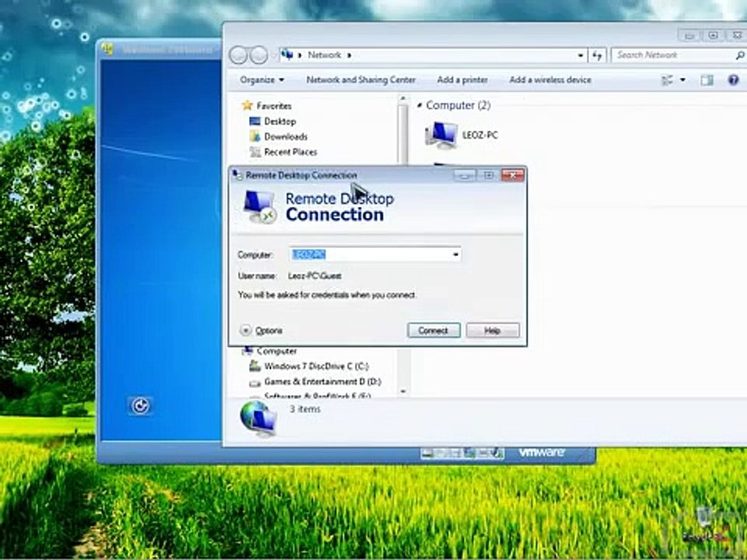Close the Remote Desktop Connection dialog

pyautogui.click(x=513, y=176)
